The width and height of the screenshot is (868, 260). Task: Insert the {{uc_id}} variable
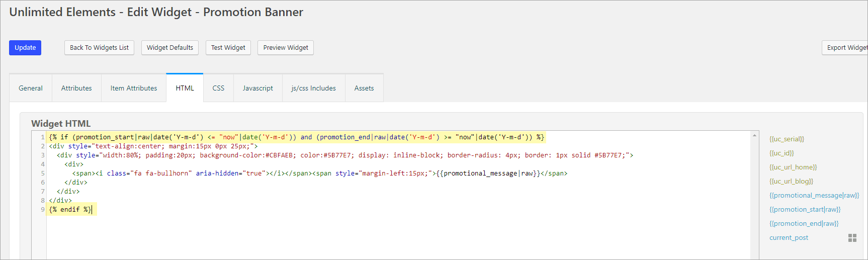coord(782,153)
